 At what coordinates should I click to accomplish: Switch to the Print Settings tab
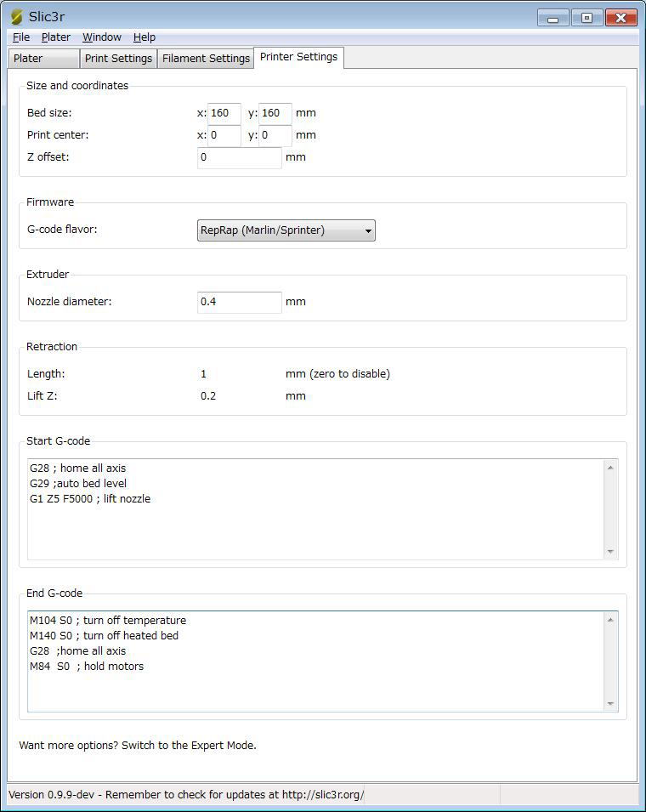118,59
